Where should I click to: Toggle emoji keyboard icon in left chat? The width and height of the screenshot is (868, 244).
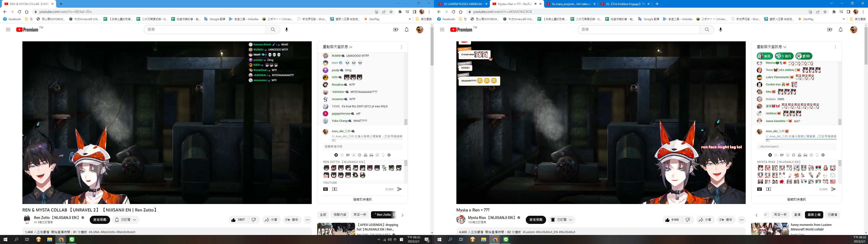[325, 189]
